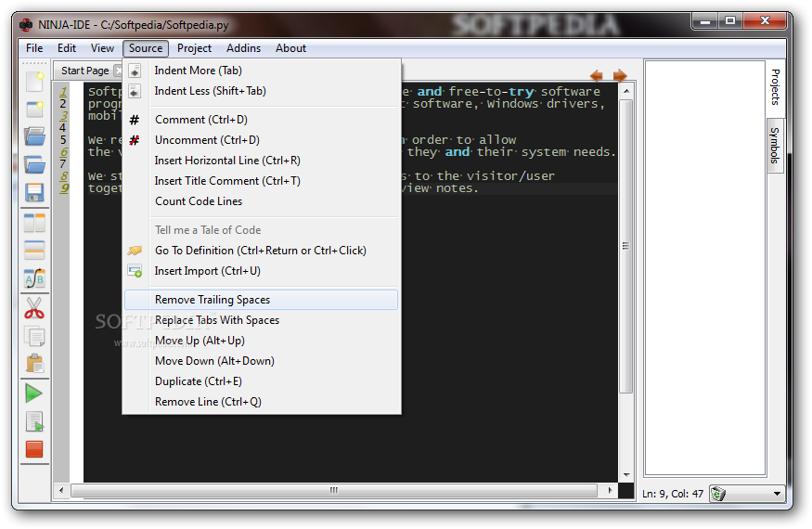Click the New Project toolbar icon
Screen dimensions: 812x529
34,109
